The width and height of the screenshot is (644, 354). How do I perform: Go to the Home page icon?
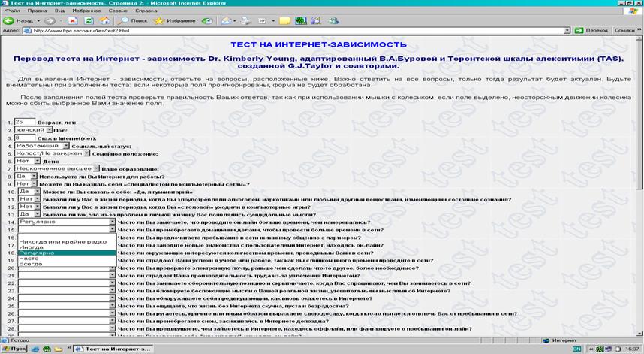click(x=105, y=20)
